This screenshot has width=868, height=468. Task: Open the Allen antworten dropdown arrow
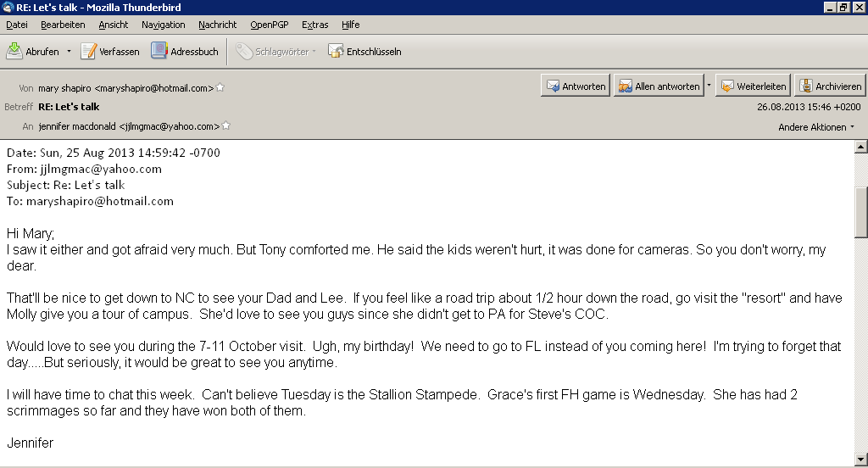pos(709,86)
